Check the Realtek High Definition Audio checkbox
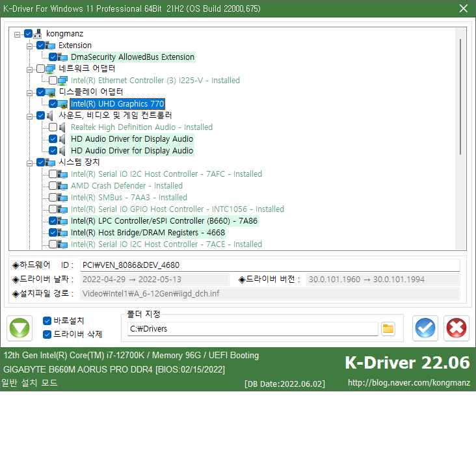Screen dimensions: 476x459 point(53,127)
